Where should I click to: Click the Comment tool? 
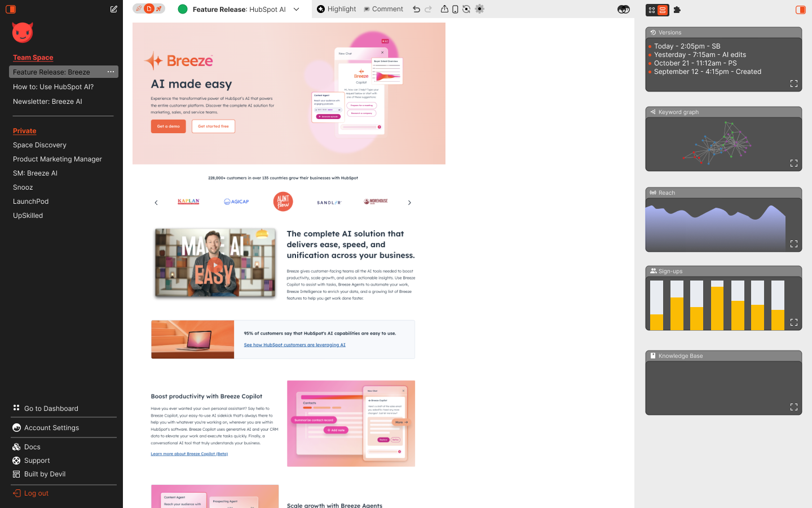pyautogui.click(x=383, y=9)
